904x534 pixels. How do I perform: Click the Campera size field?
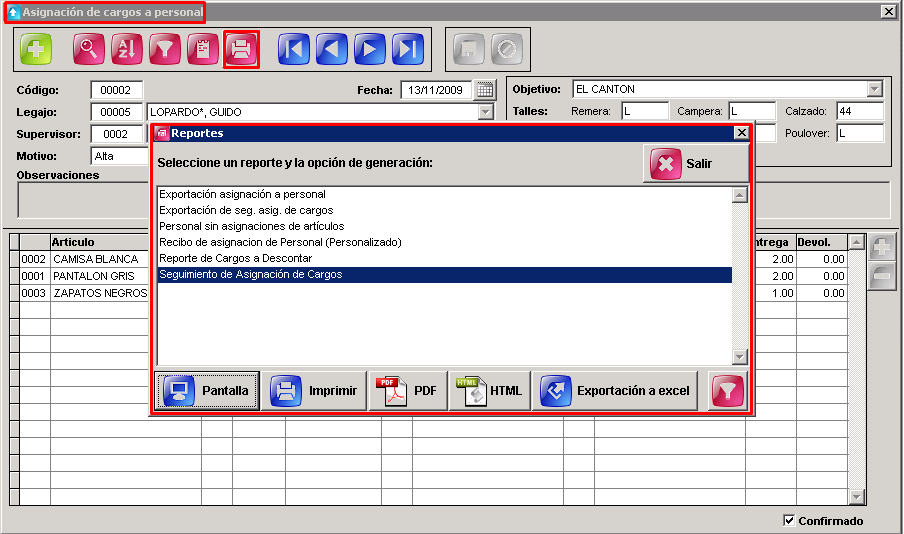[x=752, y=111]
